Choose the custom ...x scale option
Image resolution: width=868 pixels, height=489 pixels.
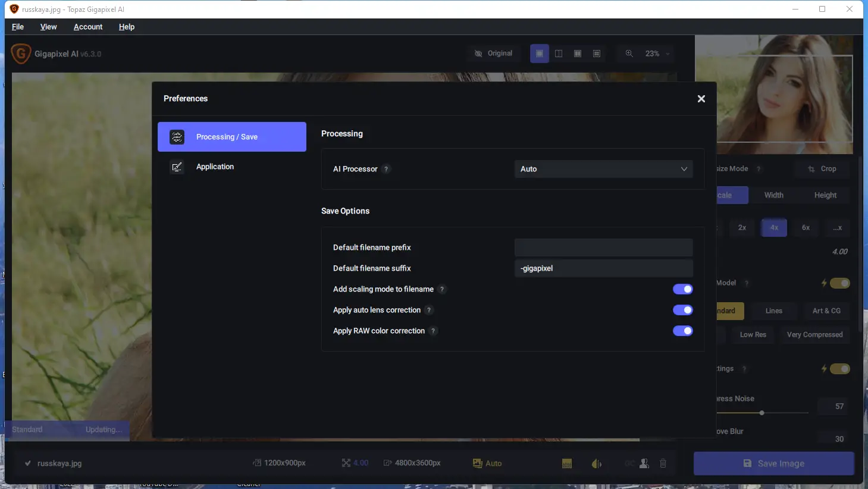pos(837,228)
